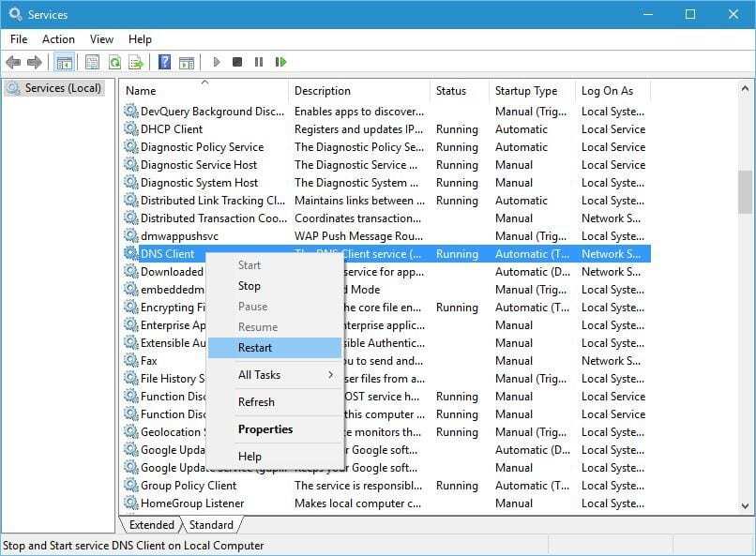756x556 pixels.
Task: Click 'Registers and updates IP...' description
Action: tap(358, 129)
